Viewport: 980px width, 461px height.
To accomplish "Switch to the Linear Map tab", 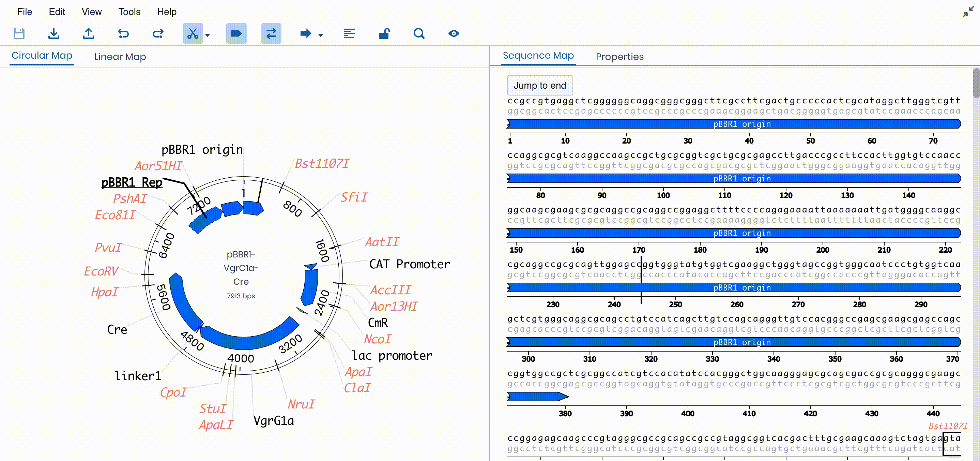I will click(120, 57).
